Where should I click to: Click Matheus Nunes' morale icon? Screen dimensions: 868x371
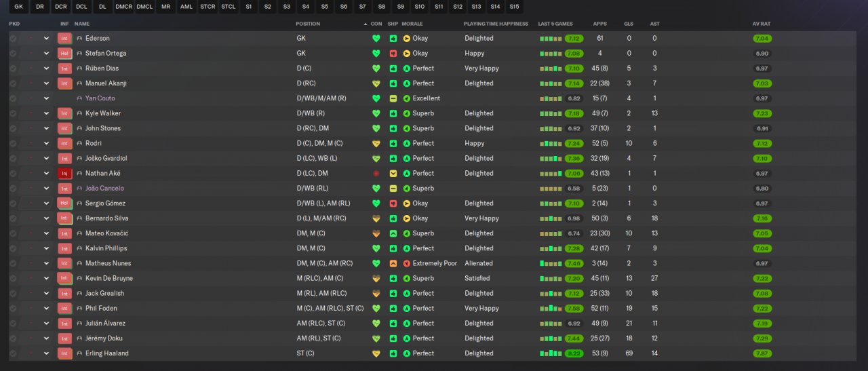pyautogui.click(x=407, y=263)
